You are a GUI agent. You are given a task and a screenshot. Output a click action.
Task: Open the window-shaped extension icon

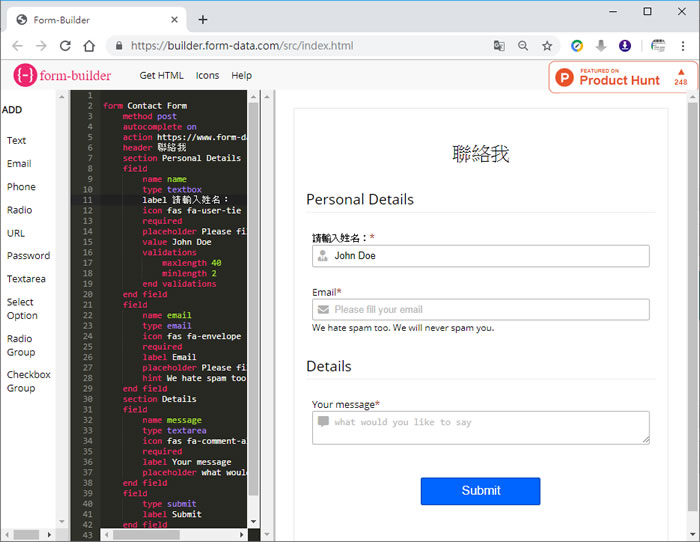(x=658, y=46)
